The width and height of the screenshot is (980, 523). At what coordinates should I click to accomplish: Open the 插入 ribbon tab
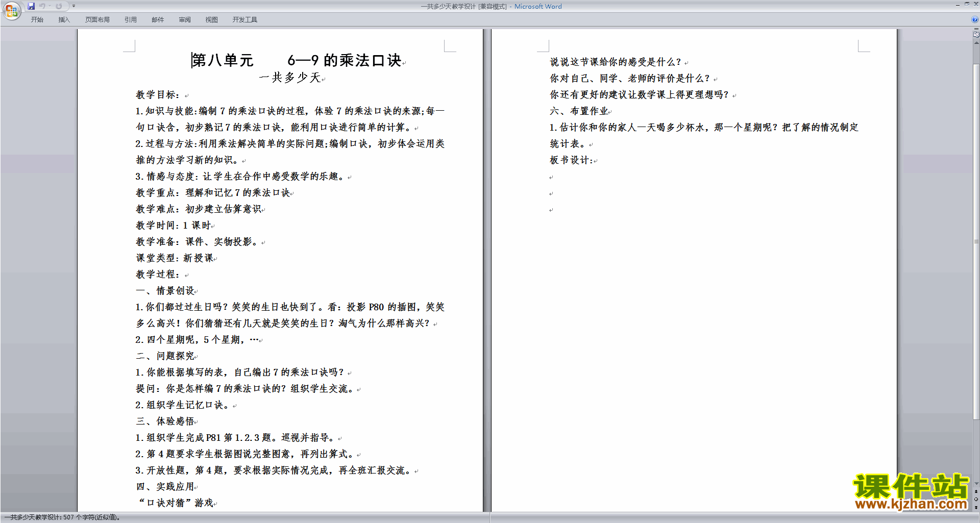tap(64, 19)
